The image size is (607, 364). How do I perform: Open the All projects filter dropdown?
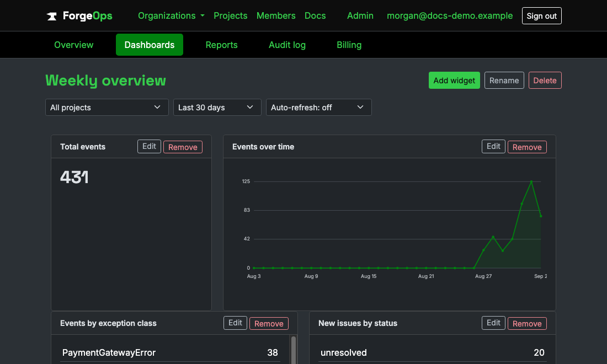[x=107, y=108]
